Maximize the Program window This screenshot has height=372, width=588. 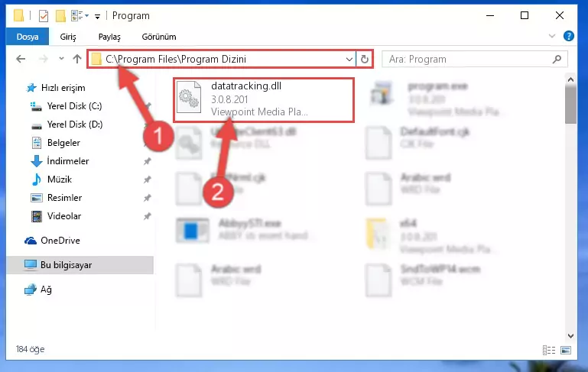pyautogui.click(x=525, y=15)
